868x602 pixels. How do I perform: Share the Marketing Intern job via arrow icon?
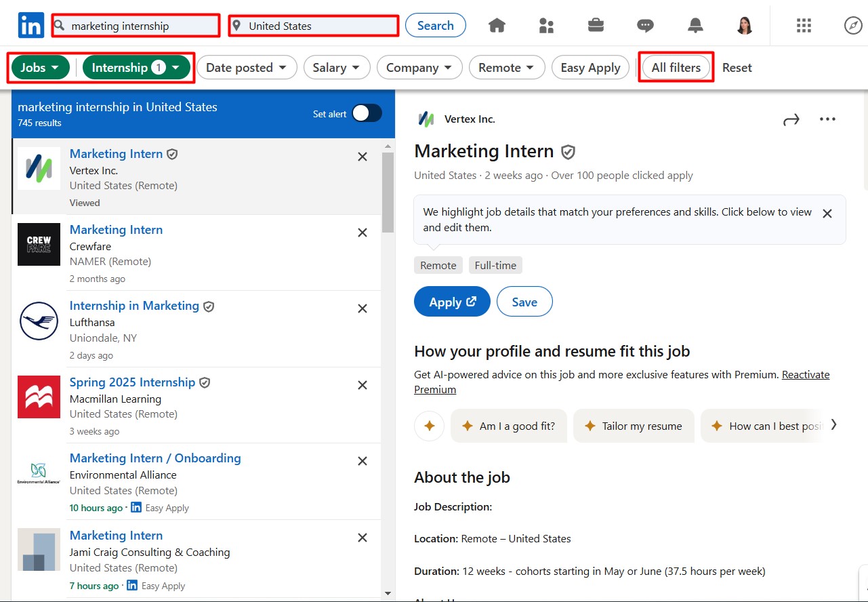(x=791, y=119)
